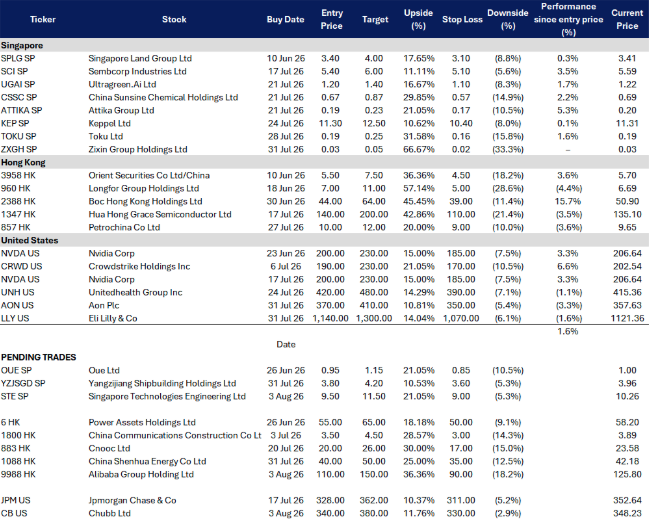Click the Ticker column header
The image size is (650, 525).
43,19
